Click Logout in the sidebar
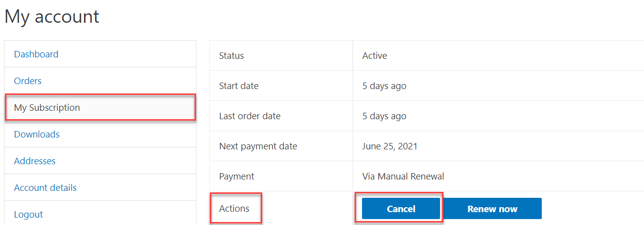Image resolution: width=644 pixels, height=225 pixels. pyautogui.click(x=28, y=215)
